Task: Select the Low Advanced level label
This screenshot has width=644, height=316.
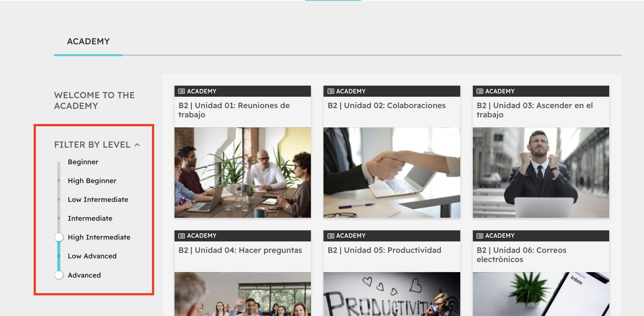Action: click(x=92, y=256)
